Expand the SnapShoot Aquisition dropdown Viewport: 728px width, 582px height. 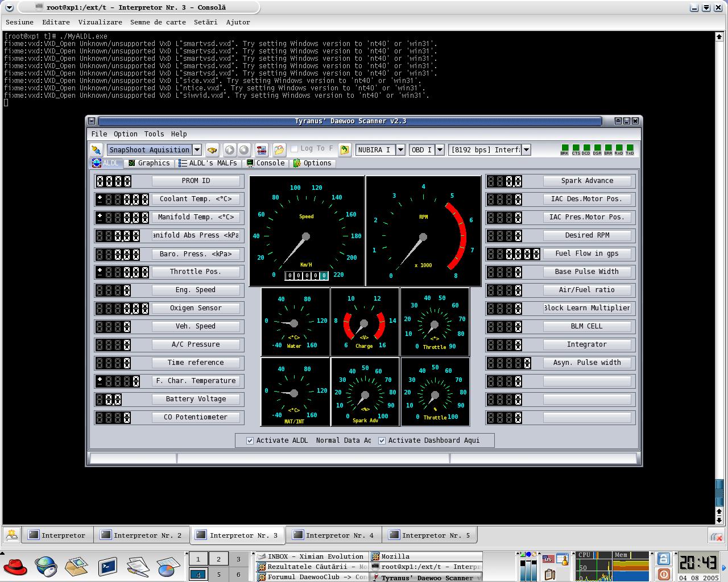[197, 150]
